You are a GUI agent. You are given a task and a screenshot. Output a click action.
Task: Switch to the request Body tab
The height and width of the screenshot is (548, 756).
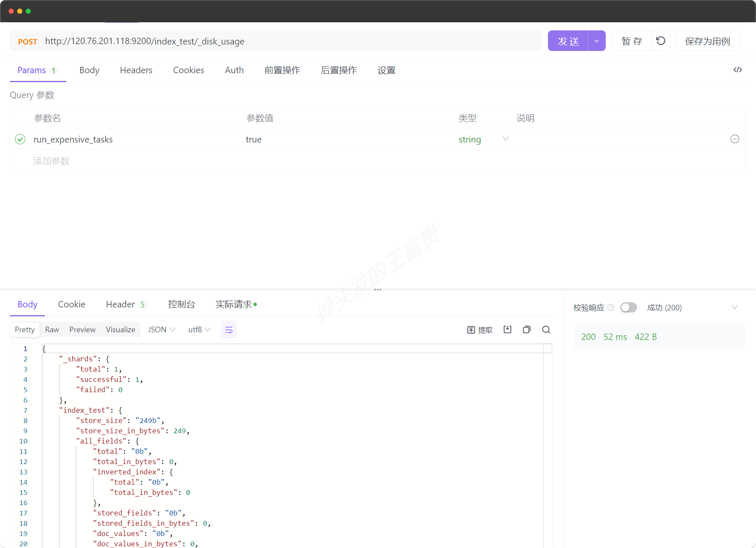point(89,70)
